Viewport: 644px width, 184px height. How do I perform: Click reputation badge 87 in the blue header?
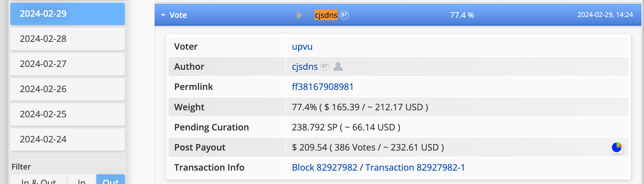pyautogui.click(x=345, y=15)
